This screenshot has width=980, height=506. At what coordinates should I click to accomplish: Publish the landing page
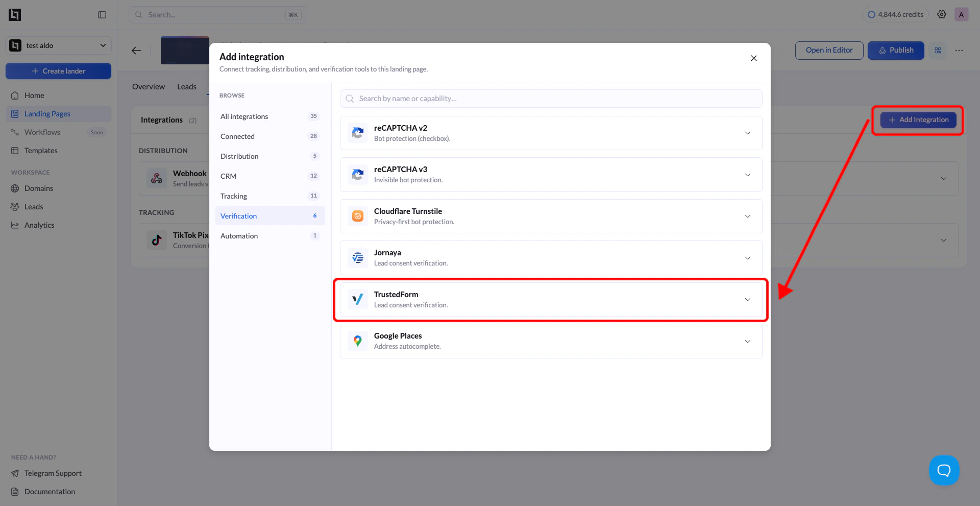point(896,50)
